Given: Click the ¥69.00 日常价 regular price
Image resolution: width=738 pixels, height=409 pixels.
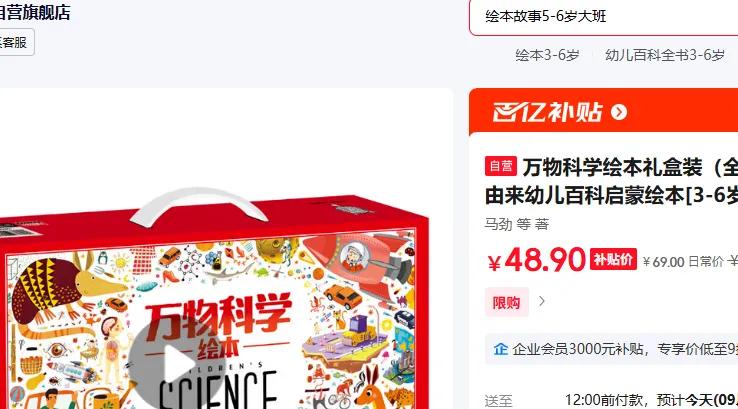Looking at the screenshot, I should 683,262.
